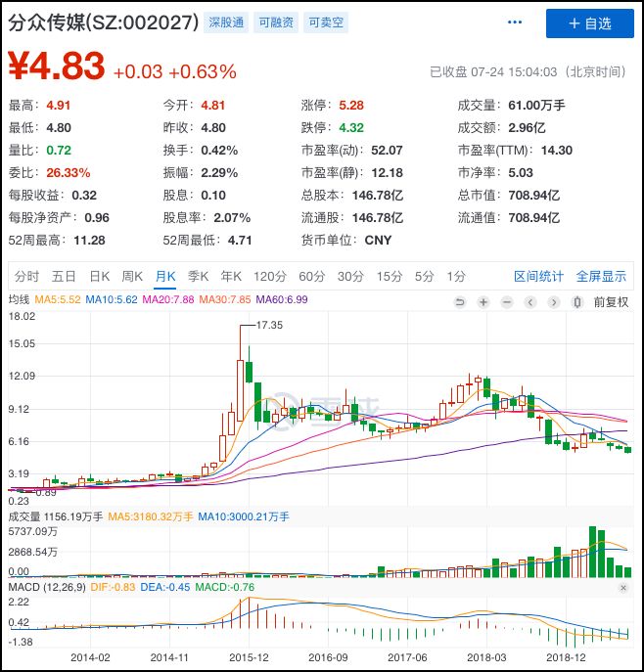
Task: Click the 总市值 708.94亿 value
Action: click(x=534, y=196)
